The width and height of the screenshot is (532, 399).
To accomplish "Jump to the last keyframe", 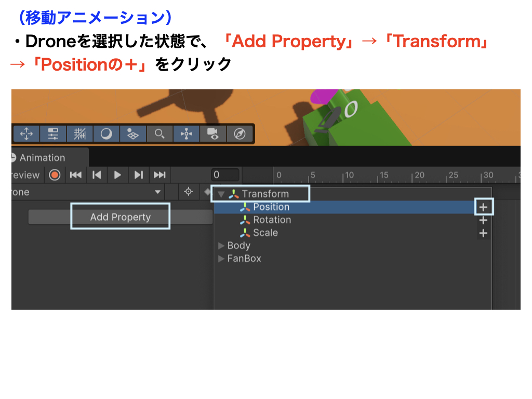I will tap(160, 175).
